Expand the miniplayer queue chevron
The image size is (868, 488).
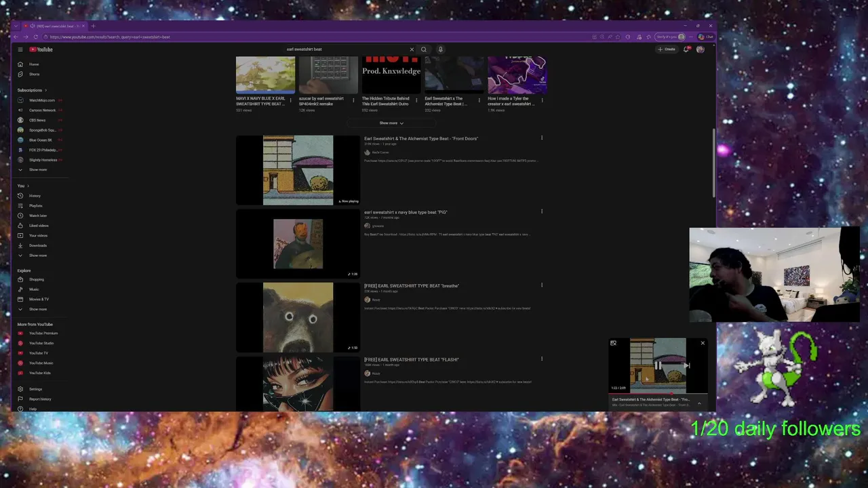699,403
